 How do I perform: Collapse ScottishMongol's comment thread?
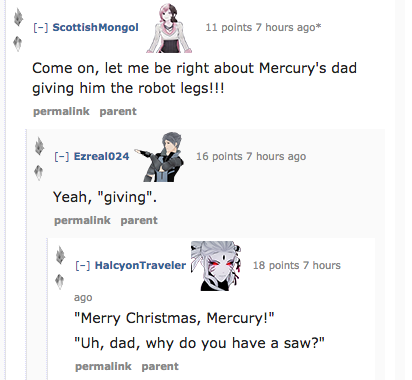click(x=41, y=27)
